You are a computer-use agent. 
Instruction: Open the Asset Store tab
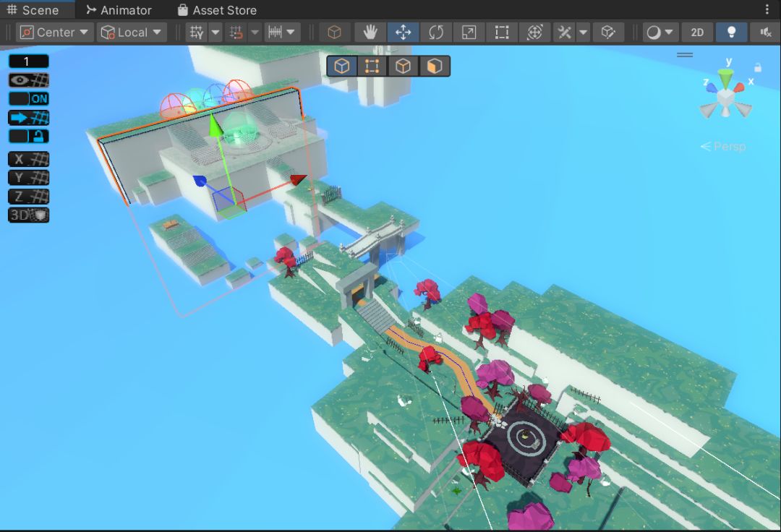(x=218, y=10)
